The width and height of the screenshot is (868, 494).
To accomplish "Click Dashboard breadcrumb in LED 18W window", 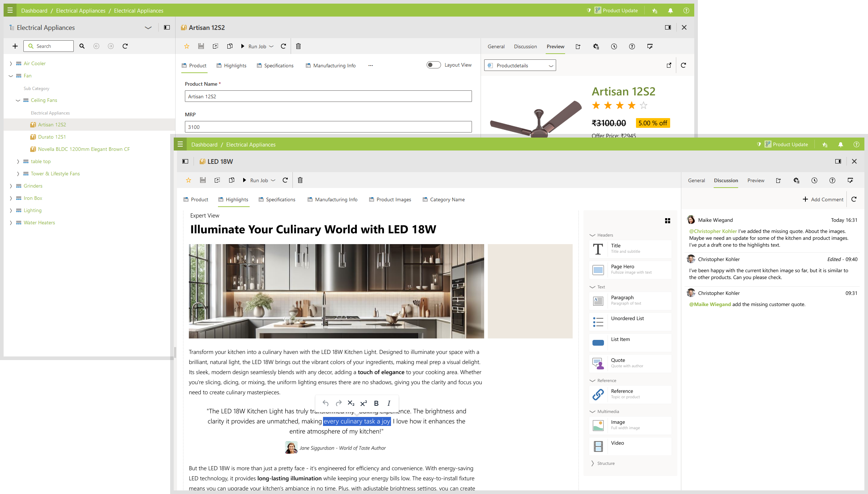I will point(204,144).
